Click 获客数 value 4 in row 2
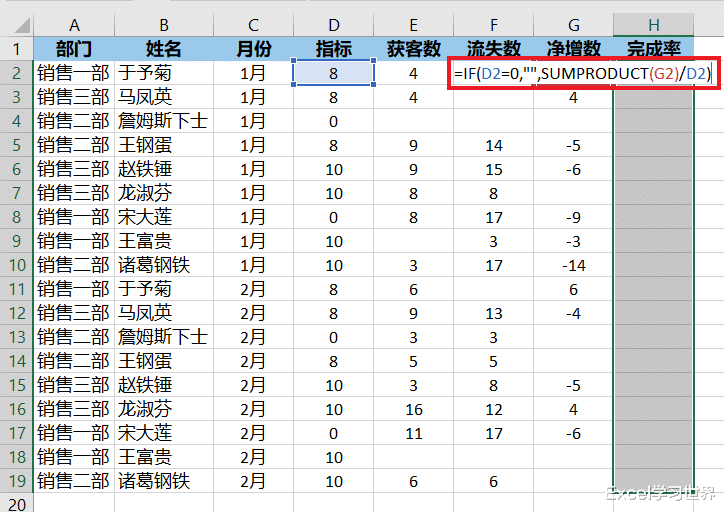The width and height of the screenshot is (724, 512). (413, 73)
